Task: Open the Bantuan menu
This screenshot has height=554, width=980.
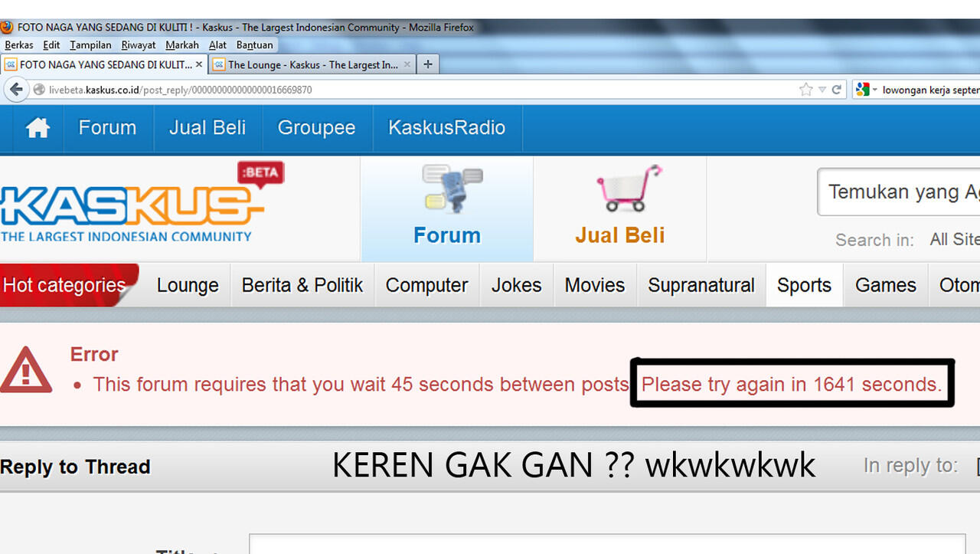Action: click(254, 45)
